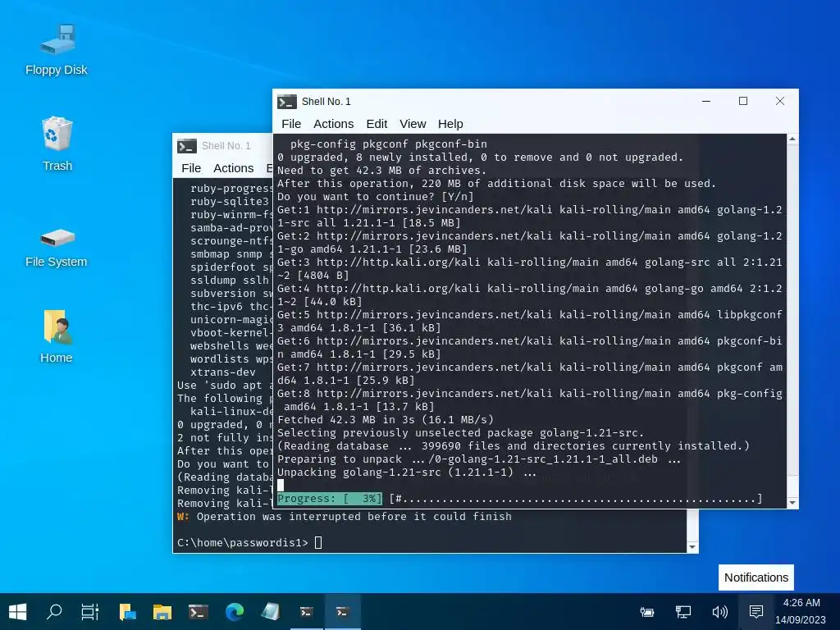Screen dimensions: 840x630
Task: Click the Windows Start button
Action: tap(18, 612)
